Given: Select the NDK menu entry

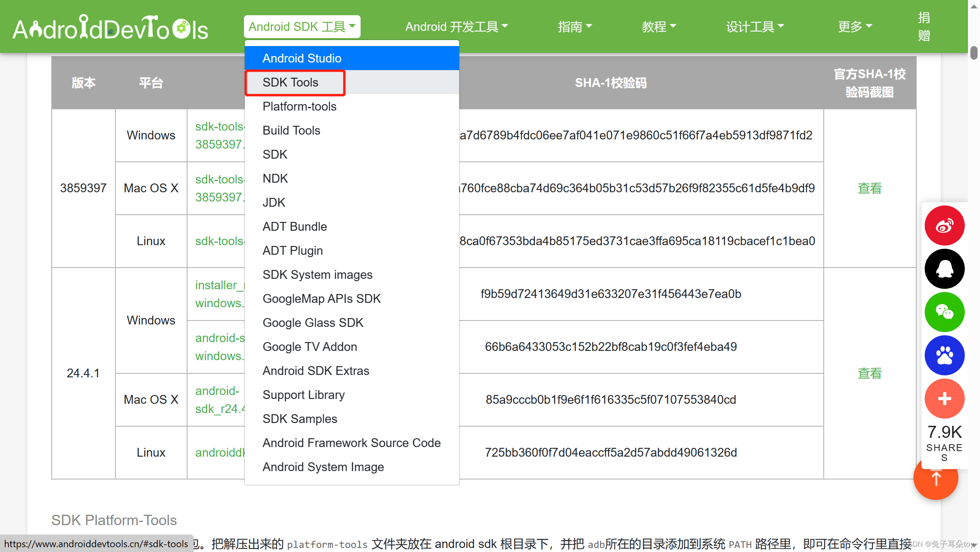Looking at the screenshot, I should (352, 178).
